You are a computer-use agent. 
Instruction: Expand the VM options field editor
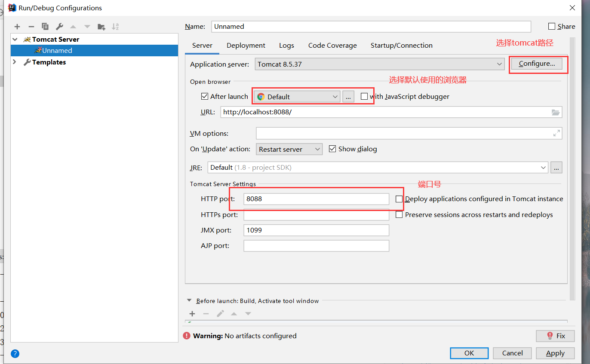tap(556, 133)
